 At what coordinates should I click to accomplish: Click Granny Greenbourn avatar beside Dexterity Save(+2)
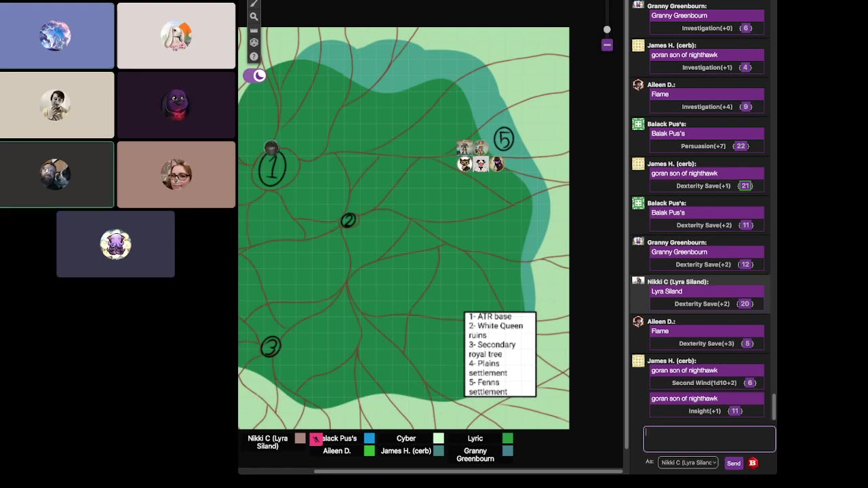click(638, 242)
